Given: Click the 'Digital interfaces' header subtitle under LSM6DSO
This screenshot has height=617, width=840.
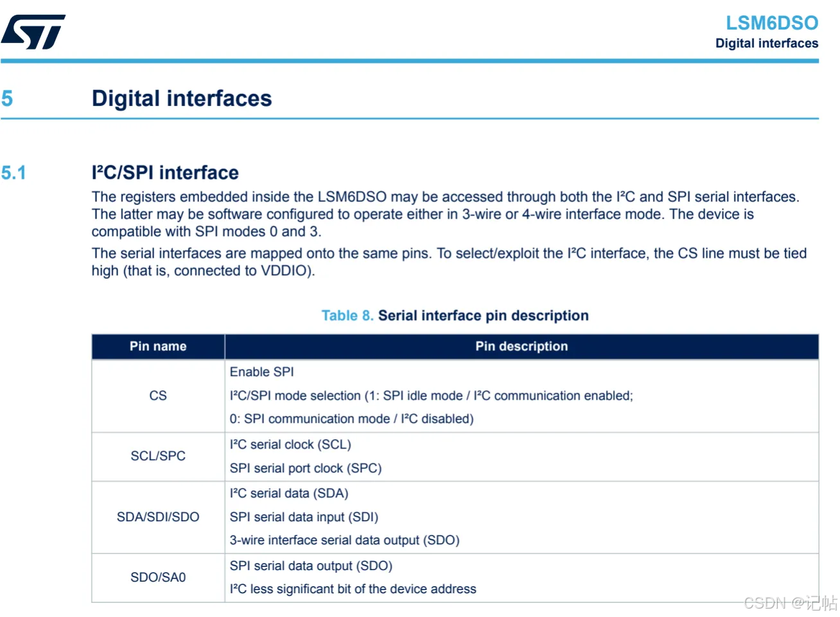Looking at the screenshot, I should pyautogui.click(x=767, y=44).
